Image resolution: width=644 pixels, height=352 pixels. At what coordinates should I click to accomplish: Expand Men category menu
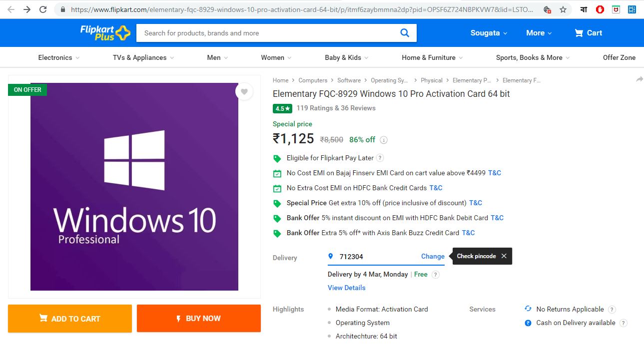click(217, 57)
